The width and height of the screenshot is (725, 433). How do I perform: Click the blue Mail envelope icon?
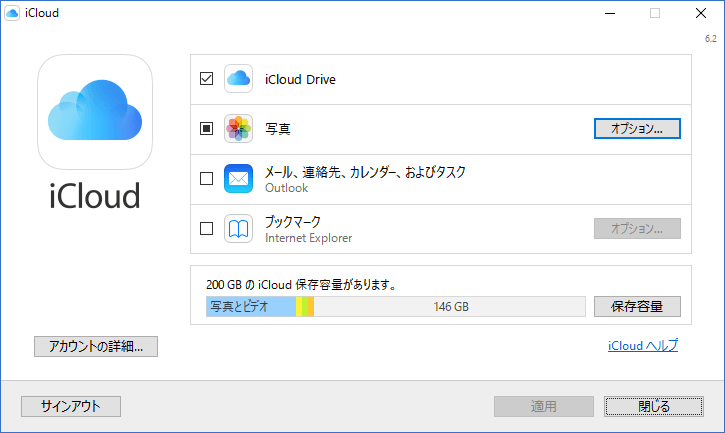point(238,179)
